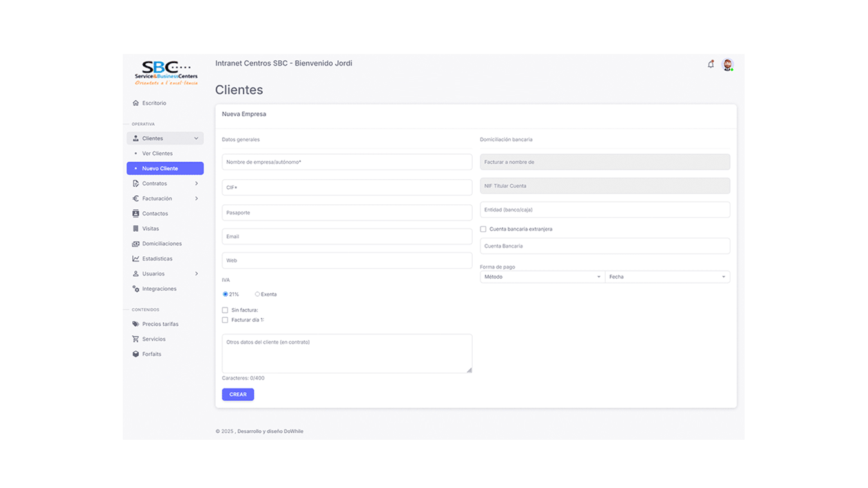Focus the Nombre de empresa/autónomo field
Screen dimensions: 868x488
point(347,162)
